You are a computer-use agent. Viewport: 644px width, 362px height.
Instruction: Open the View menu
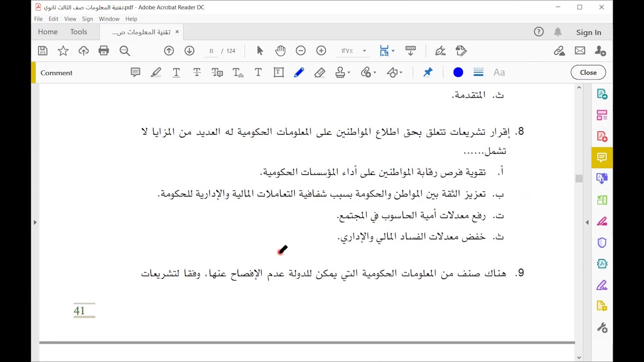coord(70,19)
